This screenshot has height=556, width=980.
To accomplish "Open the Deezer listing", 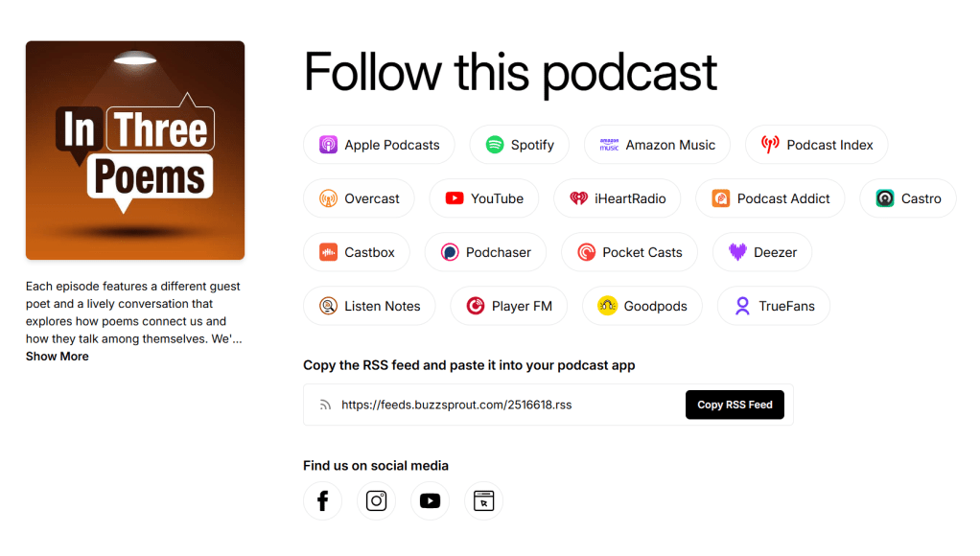I will (x=762, y=252).
